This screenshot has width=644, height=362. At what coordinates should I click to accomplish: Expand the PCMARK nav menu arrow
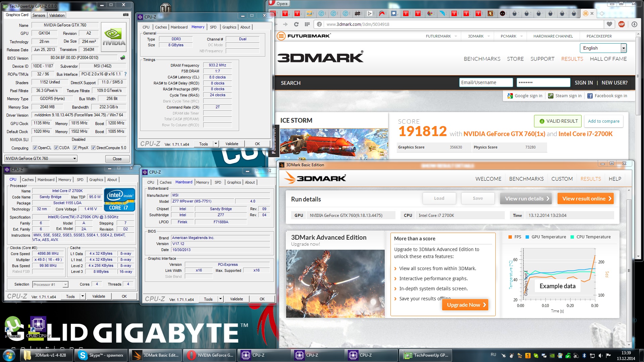pyautogui.click(x=522, y=36)
